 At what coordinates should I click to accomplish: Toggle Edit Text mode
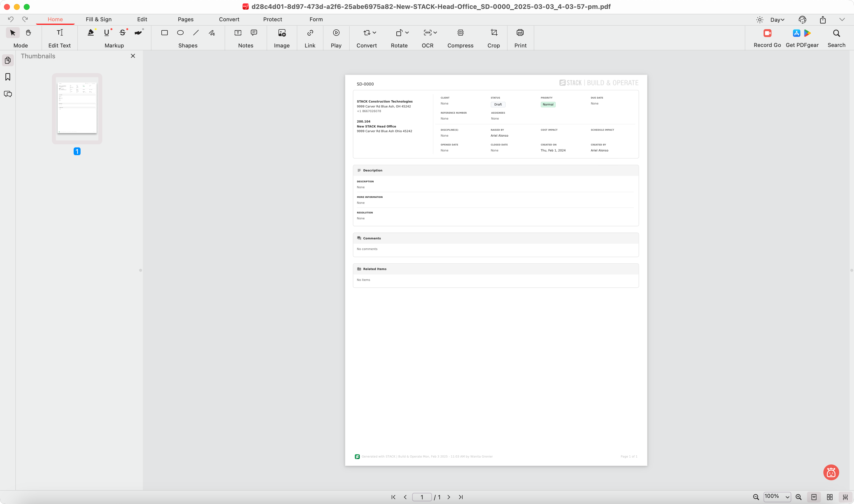[60, 33]
